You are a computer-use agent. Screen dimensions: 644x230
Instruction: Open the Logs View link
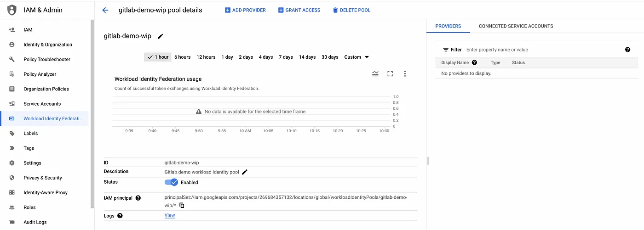170,215
